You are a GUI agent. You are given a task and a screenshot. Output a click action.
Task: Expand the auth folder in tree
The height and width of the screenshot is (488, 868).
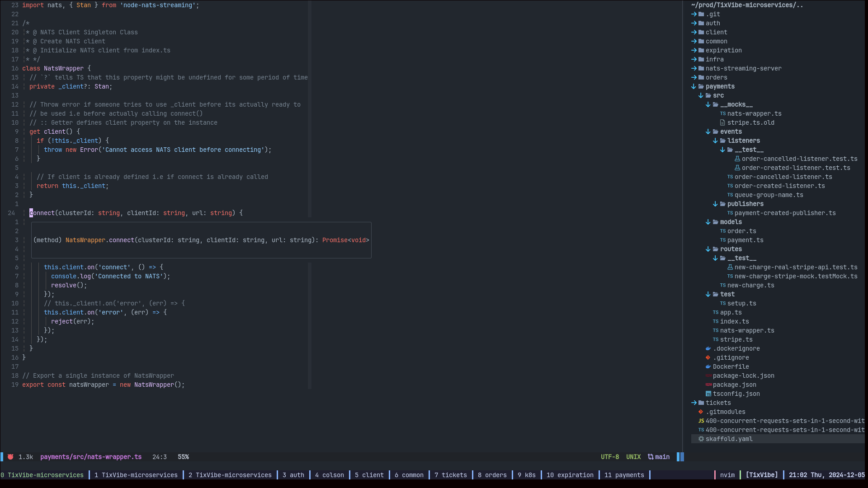712,23
